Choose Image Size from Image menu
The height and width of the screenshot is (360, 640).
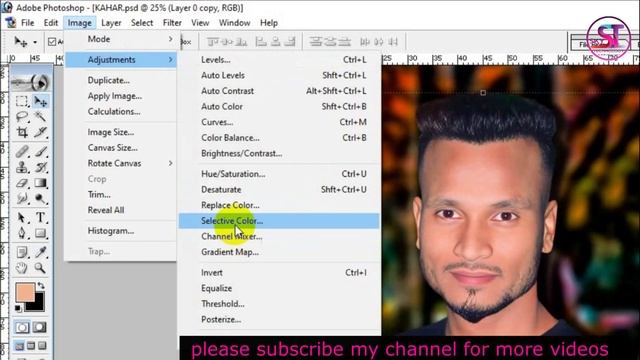coord(121,132)
